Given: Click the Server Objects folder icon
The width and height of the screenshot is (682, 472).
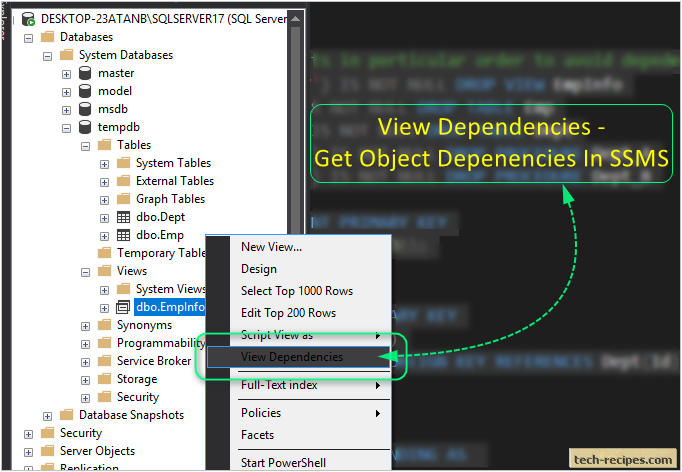Looking at the screenshot, I should tap(47, 451).
